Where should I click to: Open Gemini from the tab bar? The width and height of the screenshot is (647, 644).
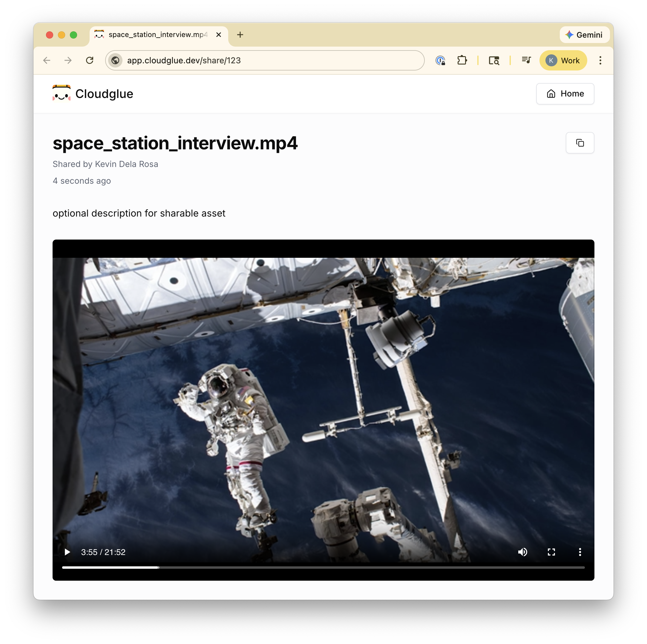click(584, 35)
